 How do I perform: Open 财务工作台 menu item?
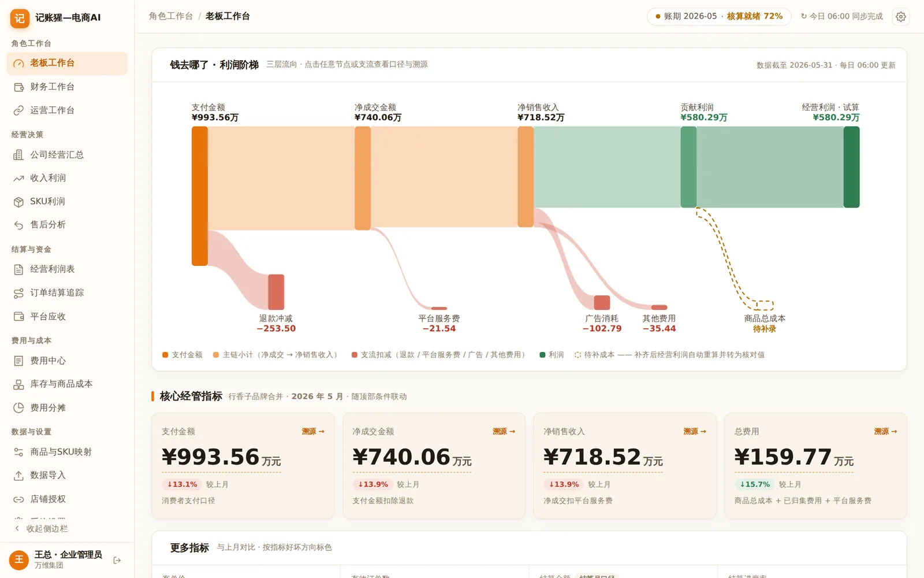click(x=67, y=87)
